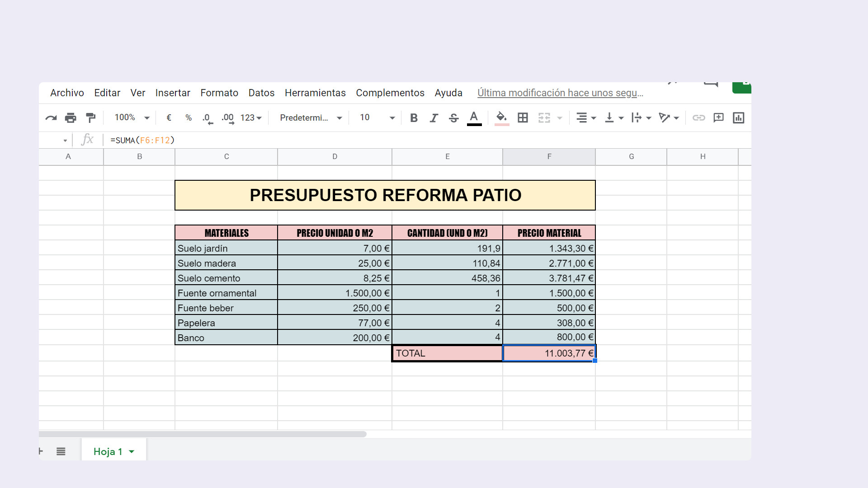Click the Decrease decimal places icon
Screen dimensions: 868x488
coord(207,117)
